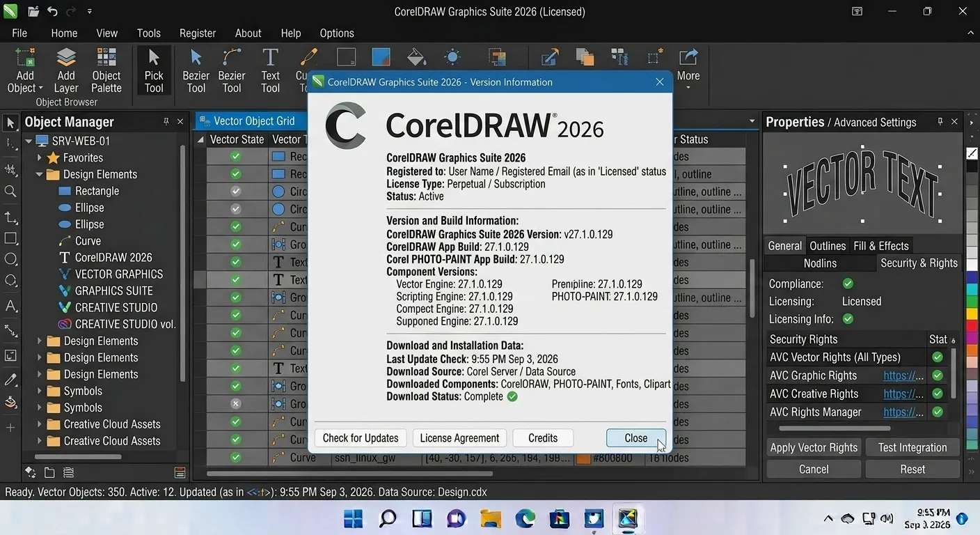Image resolution: width=980 pixels, height=535 pixels.
Task: Open the Register menu
Action: 198,33
